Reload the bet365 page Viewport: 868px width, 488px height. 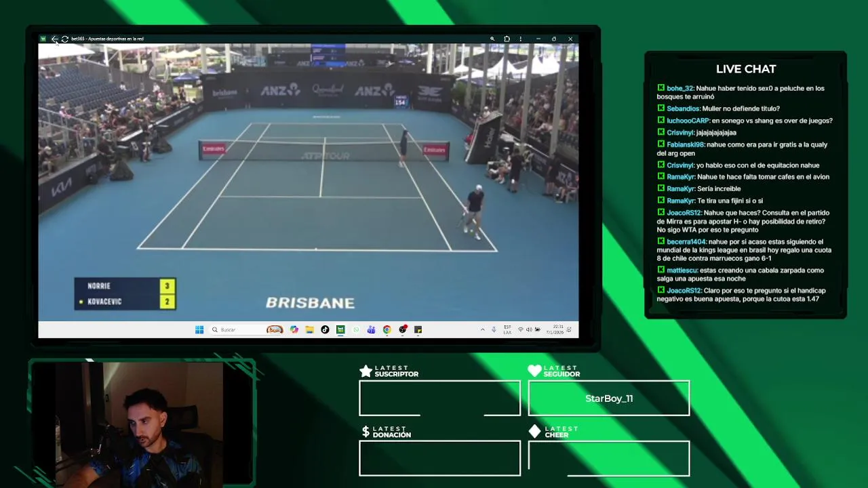(64, 39)
